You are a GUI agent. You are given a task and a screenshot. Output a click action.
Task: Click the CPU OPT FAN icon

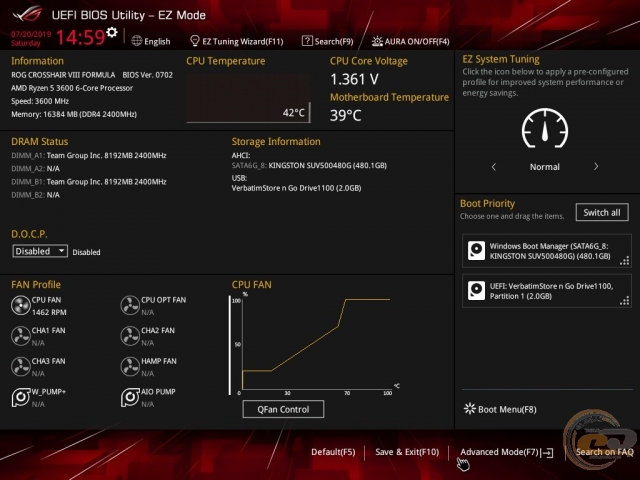pyautogui.click(x=130, y=305)
